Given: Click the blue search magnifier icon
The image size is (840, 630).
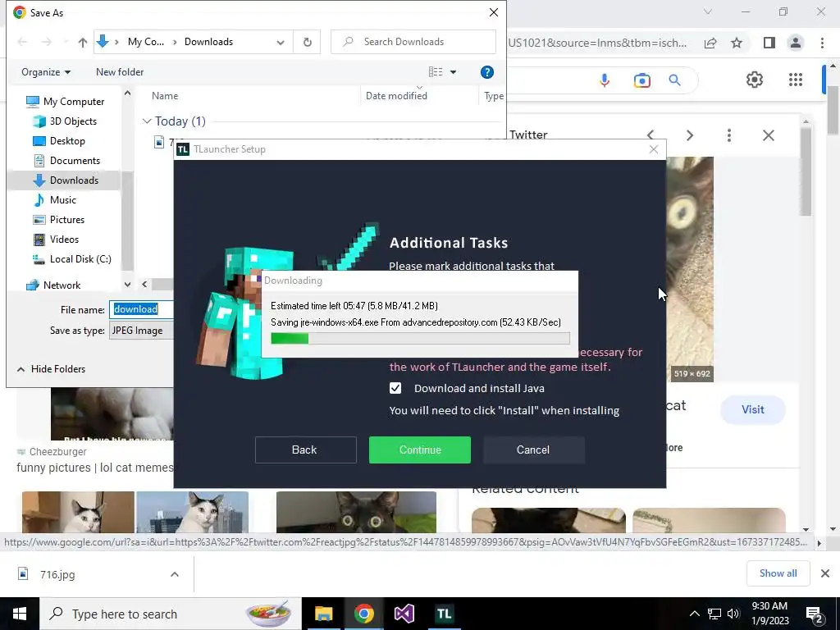Looking at the screenshot, I should [x=674, y=80].
